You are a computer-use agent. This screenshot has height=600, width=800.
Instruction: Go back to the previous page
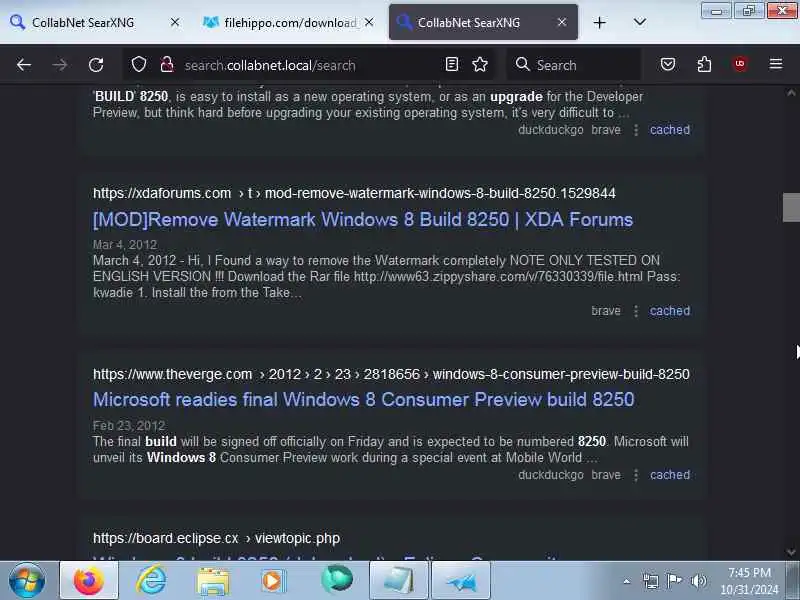coord(23,65)
